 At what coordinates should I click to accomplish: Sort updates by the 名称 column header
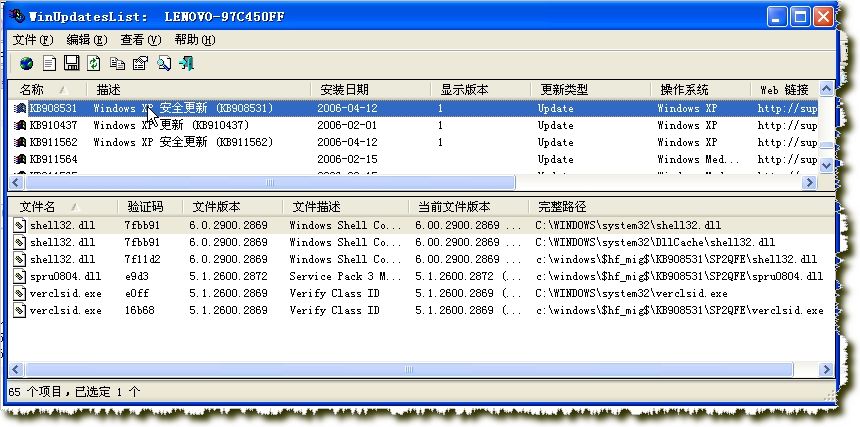click(48, 89)
